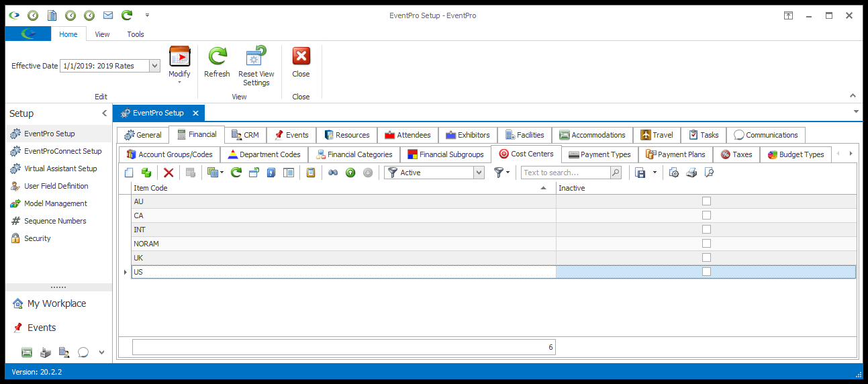Click the building contact icon in navigation
This screenshot has width=868, height=384.
(64, 352)
